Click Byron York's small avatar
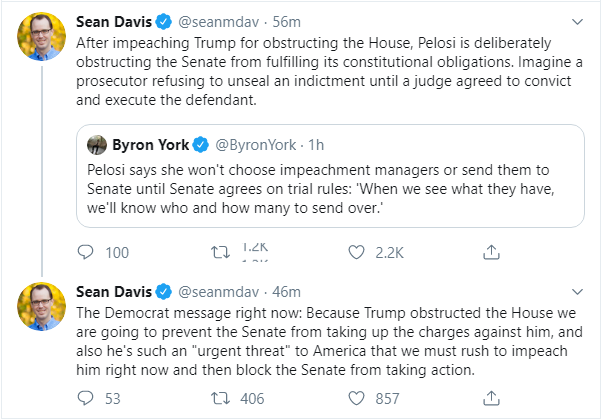Viewport: 603px width, 419px height. click(97, 143)
